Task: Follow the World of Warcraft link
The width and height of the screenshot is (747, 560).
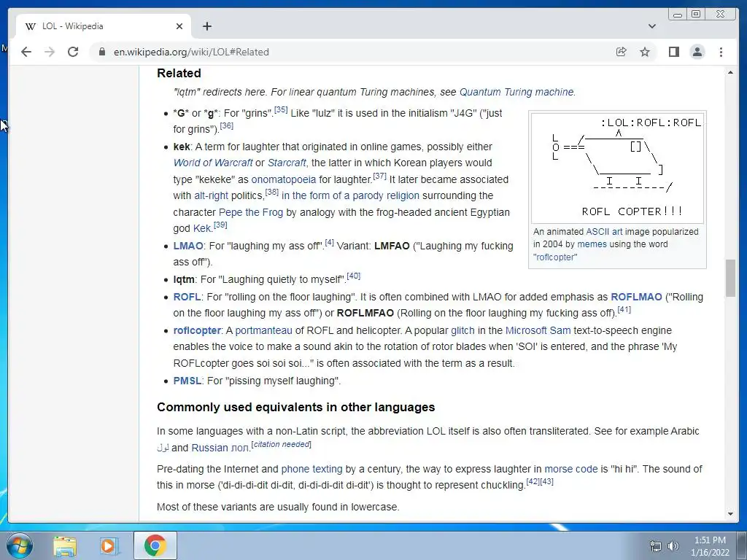Action: [x=213, y=163]
